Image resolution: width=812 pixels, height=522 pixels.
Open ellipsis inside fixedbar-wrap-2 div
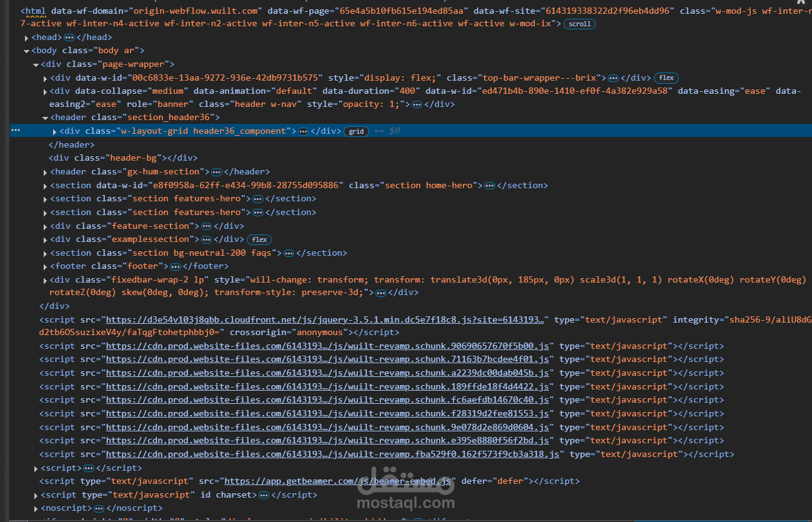coord(381,293)
